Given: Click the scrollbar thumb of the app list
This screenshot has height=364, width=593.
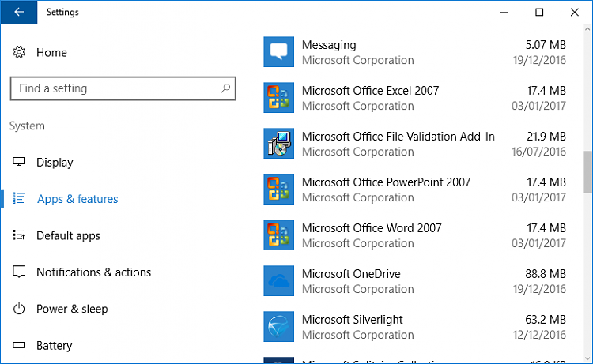Looking at the screenshot, I should click(x=587, y=172).
